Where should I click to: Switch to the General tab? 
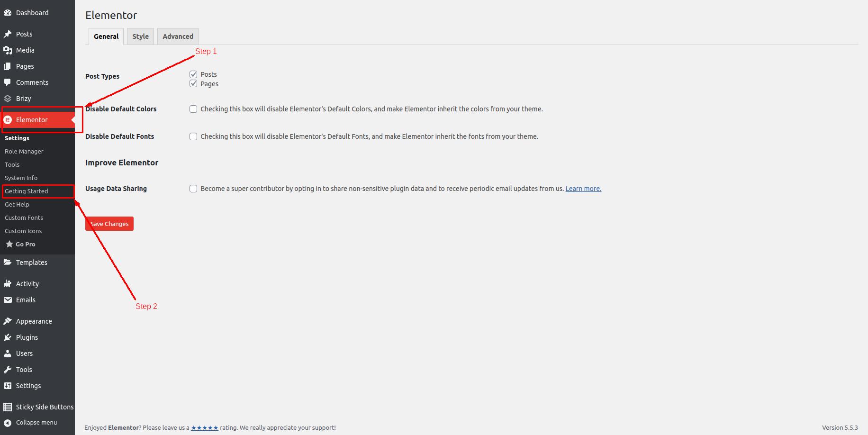(106, 36)
